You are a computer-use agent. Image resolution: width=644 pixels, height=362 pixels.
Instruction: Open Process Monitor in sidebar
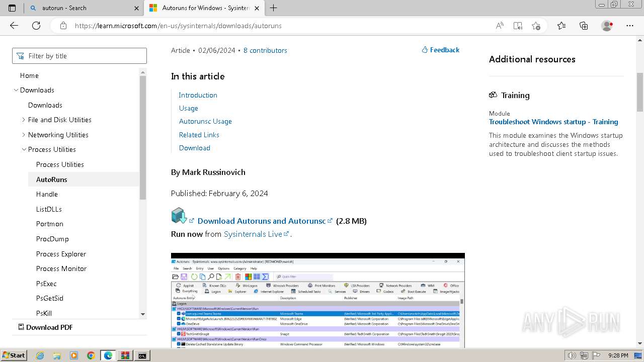(x=61, y=268)
